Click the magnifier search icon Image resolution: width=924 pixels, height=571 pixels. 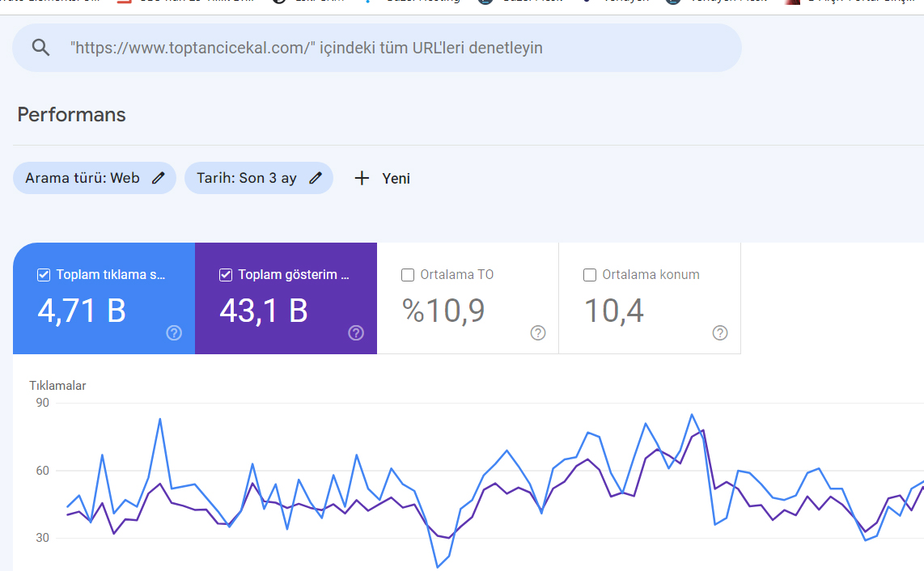tap(40, 48)
